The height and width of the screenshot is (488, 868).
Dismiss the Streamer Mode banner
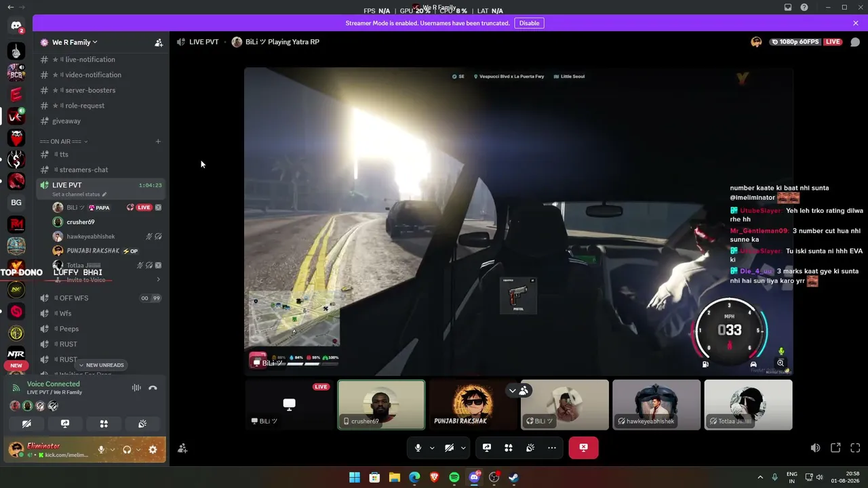coord(856,23)
